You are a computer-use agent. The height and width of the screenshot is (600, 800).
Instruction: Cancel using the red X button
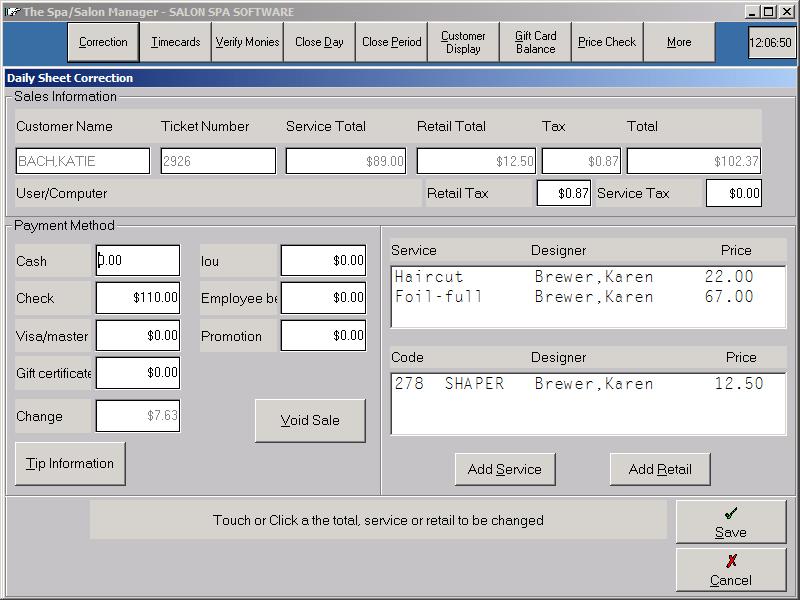pos(730,569)
